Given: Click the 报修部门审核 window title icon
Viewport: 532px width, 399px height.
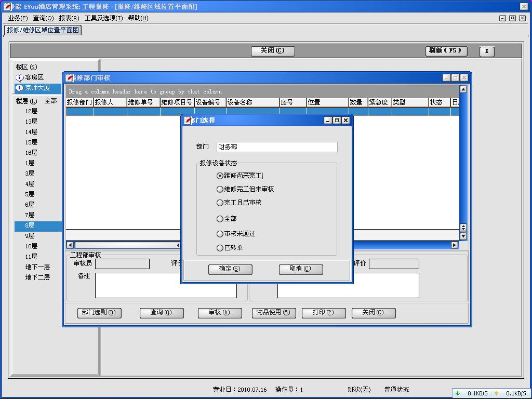Looking at the screenshot, I should 70,78.
